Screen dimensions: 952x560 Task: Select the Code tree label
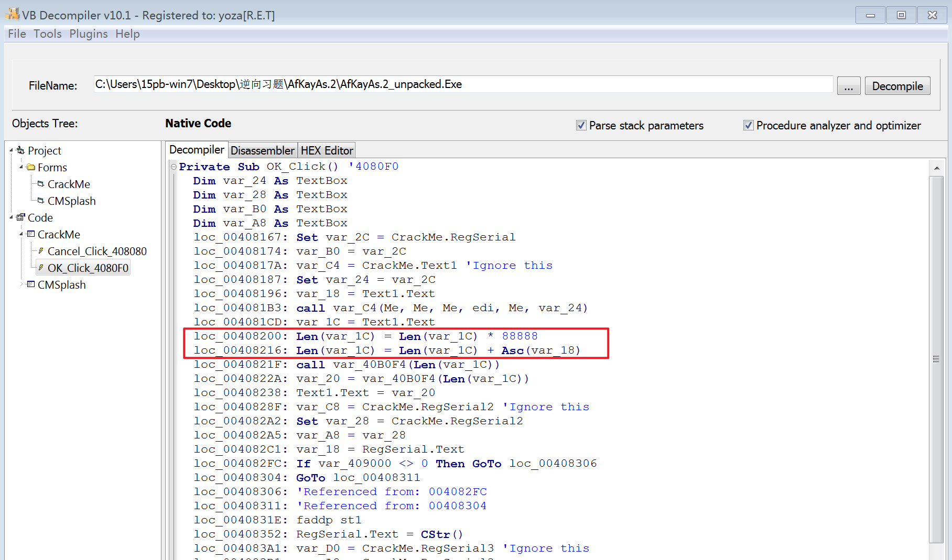(40, 218)
